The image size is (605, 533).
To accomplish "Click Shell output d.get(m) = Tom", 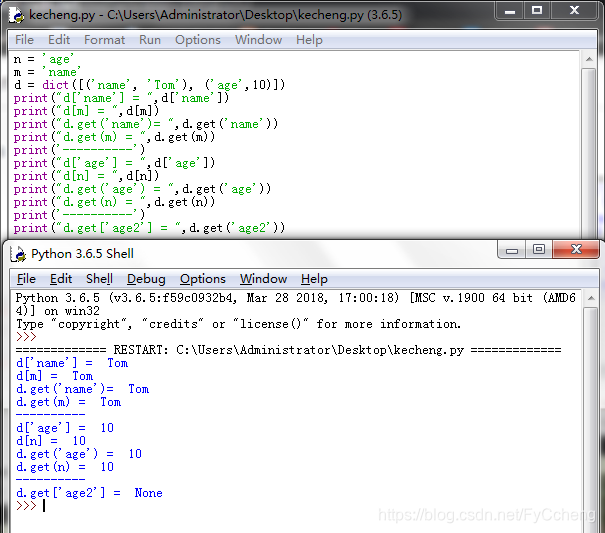I will 69,402.
